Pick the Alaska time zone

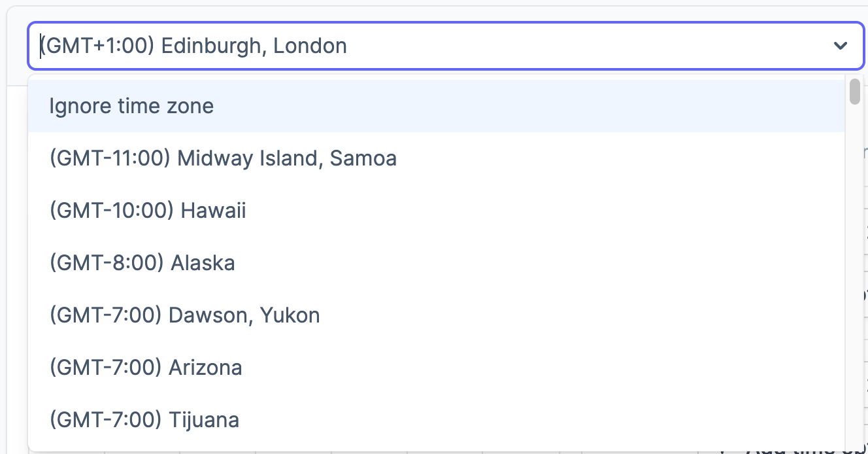[x=142, y=263]
